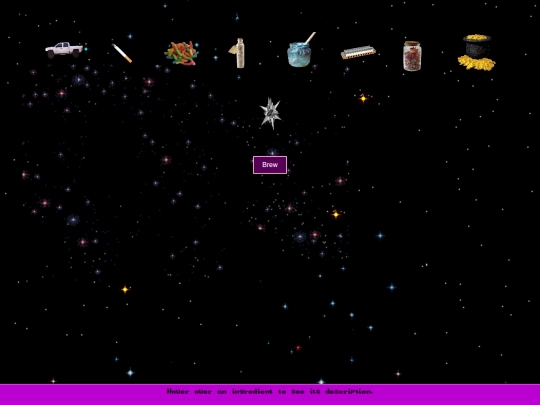The width and height of the screenshot is (540, 405).
Task: Pick the corked jar of red flakes
Action: [x=412, y=56]
